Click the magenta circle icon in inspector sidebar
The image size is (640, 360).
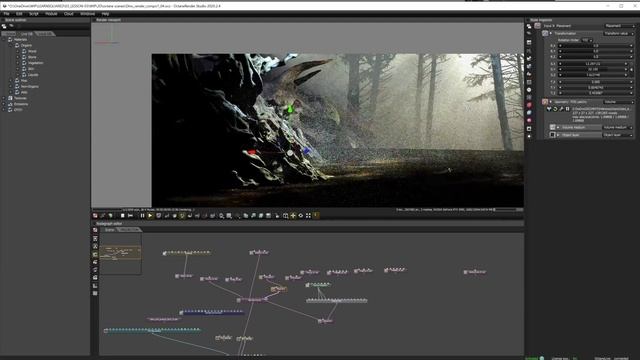[529, 120]
